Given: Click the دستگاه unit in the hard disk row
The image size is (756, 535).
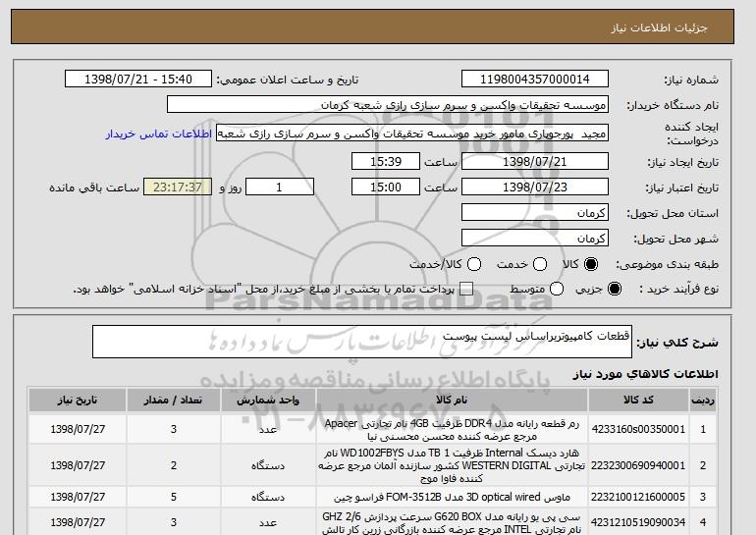Looking at the screenshot, I should 268,465.
